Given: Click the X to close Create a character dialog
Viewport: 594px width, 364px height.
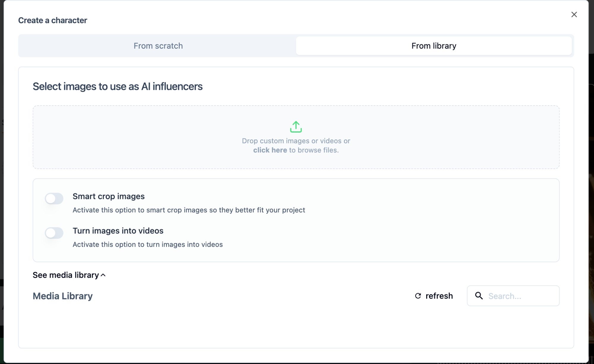Looking at the screenshot, I should tap(574, 14).
